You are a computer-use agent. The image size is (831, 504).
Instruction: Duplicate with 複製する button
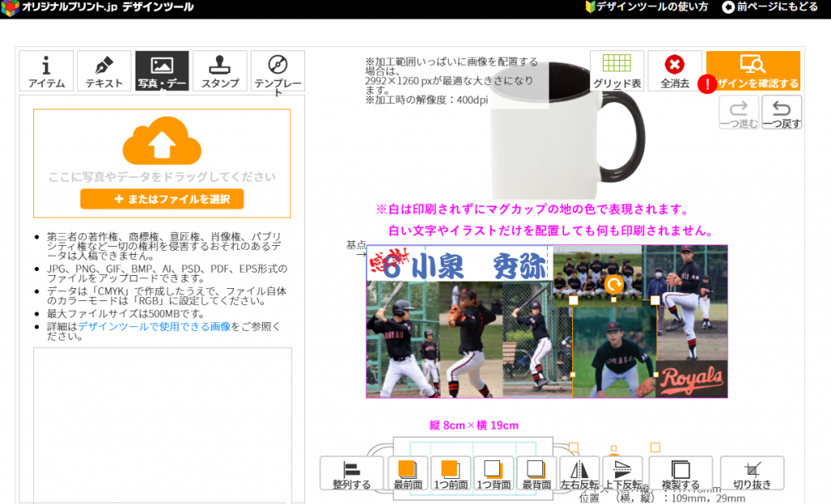pyautogui.click(x=681, y=473)
